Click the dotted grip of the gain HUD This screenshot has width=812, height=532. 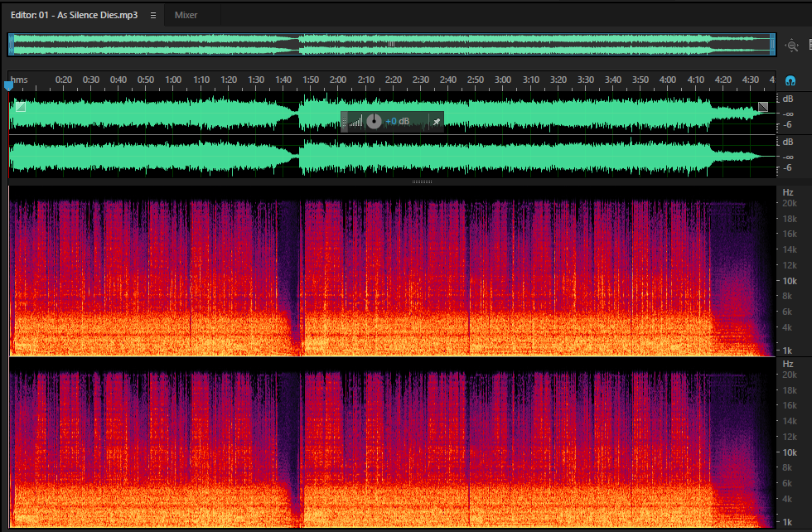345,122
